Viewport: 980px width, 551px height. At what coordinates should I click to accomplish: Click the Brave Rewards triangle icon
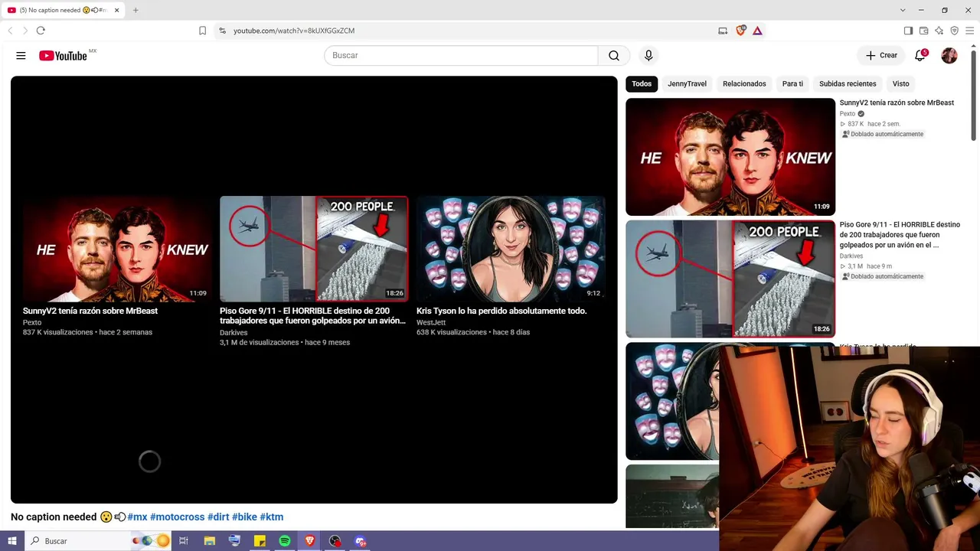[x=757, y=31]
